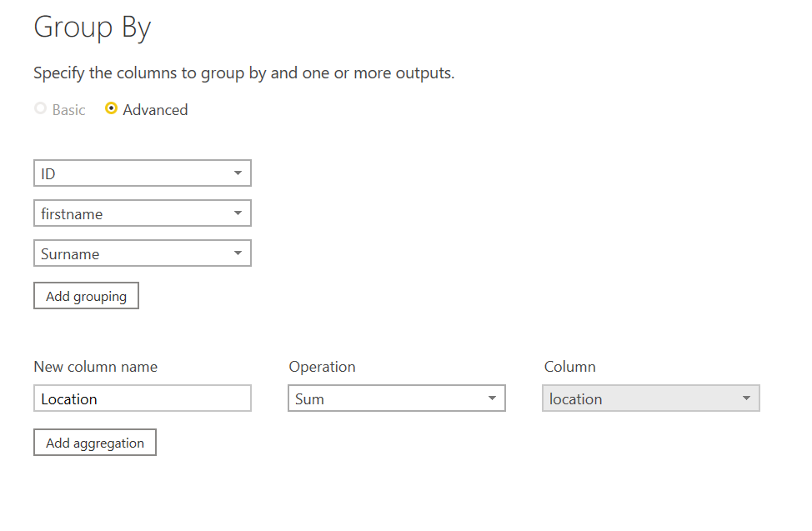
Task: Open the Sum operation dropdown
Action: (x=397, y=398)
